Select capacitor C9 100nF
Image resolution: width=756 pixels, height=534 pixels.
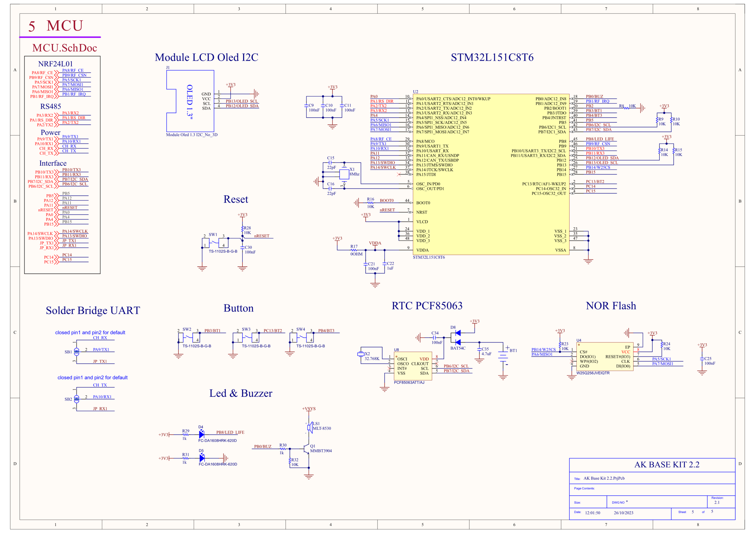(306, 106)
